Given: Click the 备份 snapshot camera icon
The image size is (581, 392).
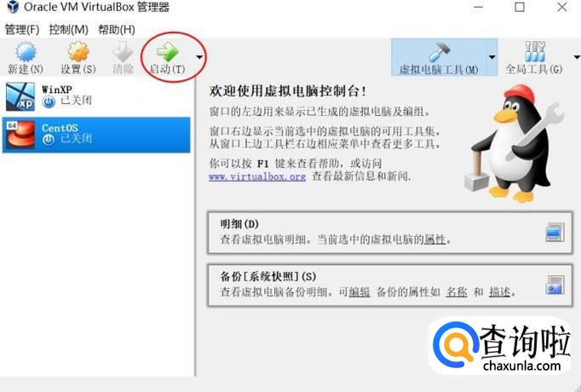Looking at the screenshot, I should point(555,285).
